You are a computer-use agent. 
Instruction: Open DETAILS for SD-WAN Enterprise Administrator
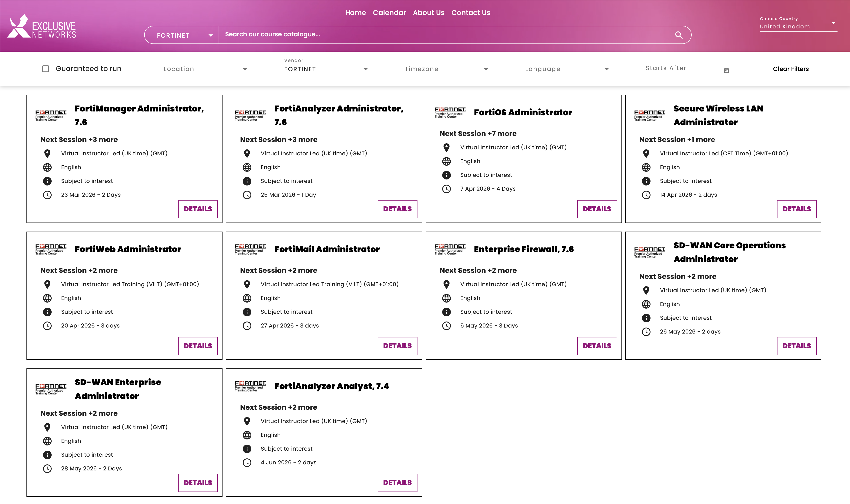(198, 483)
